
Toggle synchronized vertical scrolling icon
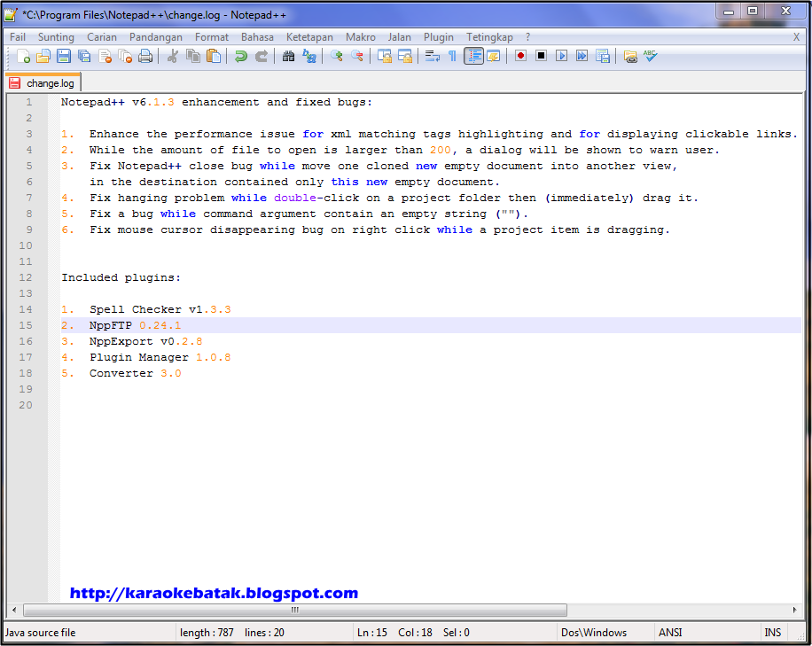pyautogui.click(x=384, y=56)
